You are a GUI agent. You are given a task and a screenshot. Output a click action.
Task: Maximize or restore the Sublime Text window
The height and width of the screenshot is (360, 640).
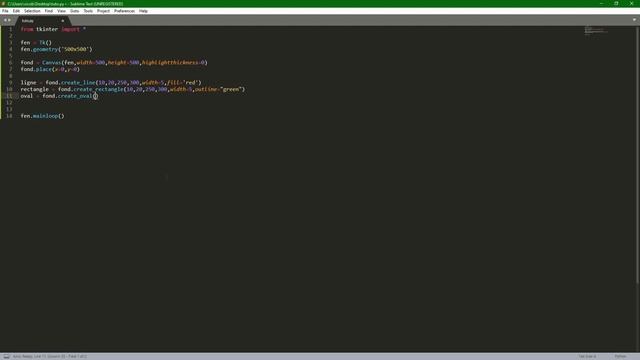tap(616, 3)
